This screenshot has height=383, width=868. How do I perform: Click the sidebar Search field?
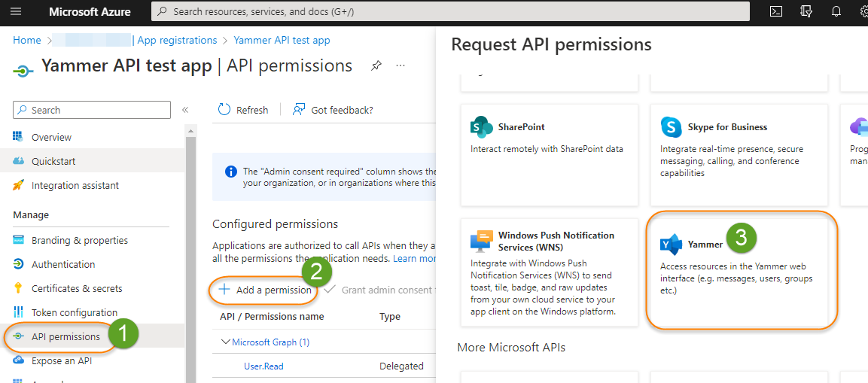pyautogui.click(x=92, y=110)
